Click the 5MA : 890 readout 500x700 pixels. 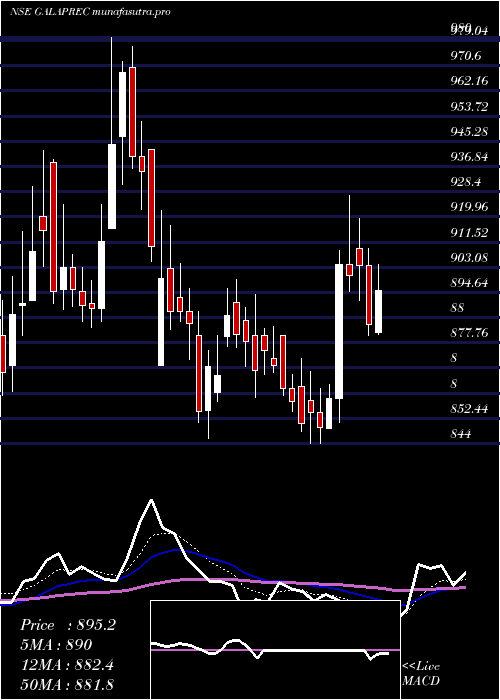tap(56, 645)
